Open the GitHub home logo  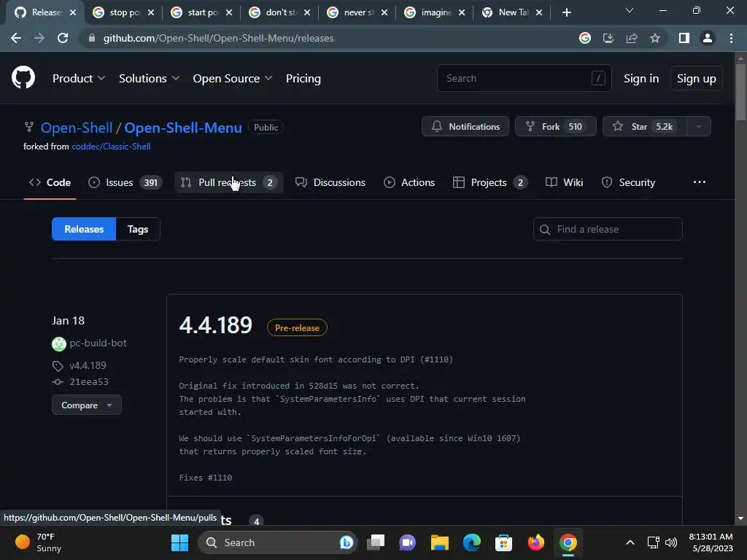tap(23, 77)
